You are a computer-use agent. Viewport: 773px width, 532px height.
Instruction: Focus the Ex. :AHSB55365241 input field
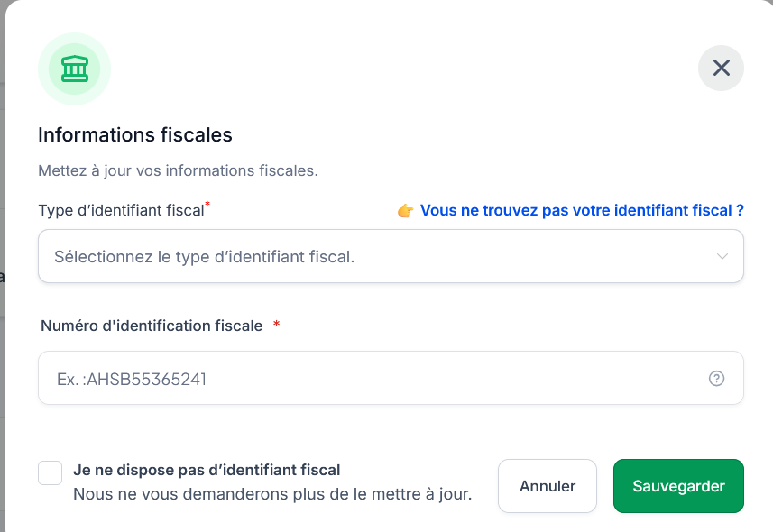point(391,378)
